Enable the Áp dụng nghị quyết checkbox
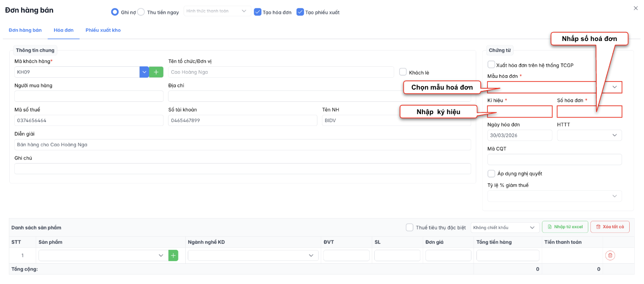This screenshot has width=644, height=284. point(491,173)
